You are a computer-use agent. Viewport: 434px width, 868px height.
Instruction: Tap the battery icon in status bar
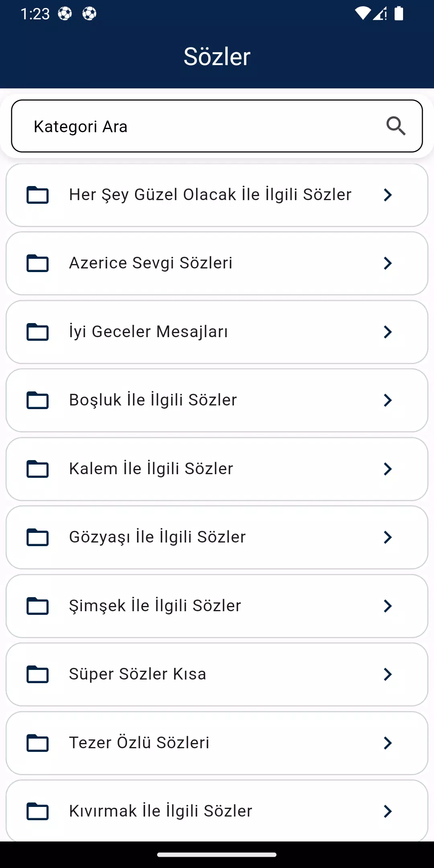point(399,13)
